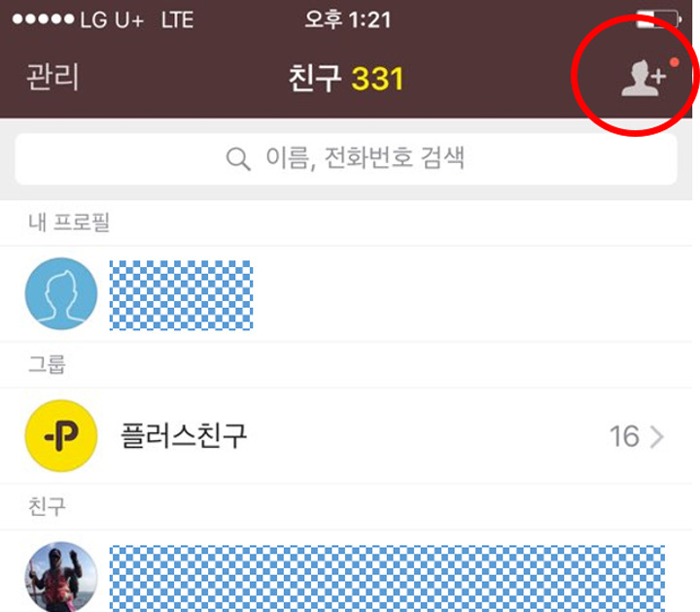Viewport: 700px width, 612px height.
Task: Open my profile name entry
Action: coord(181,295)
